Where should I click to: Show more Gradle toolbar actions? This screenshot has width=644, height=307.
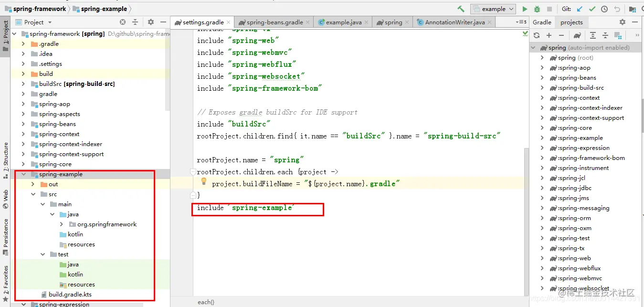click(x=637, y=35)
